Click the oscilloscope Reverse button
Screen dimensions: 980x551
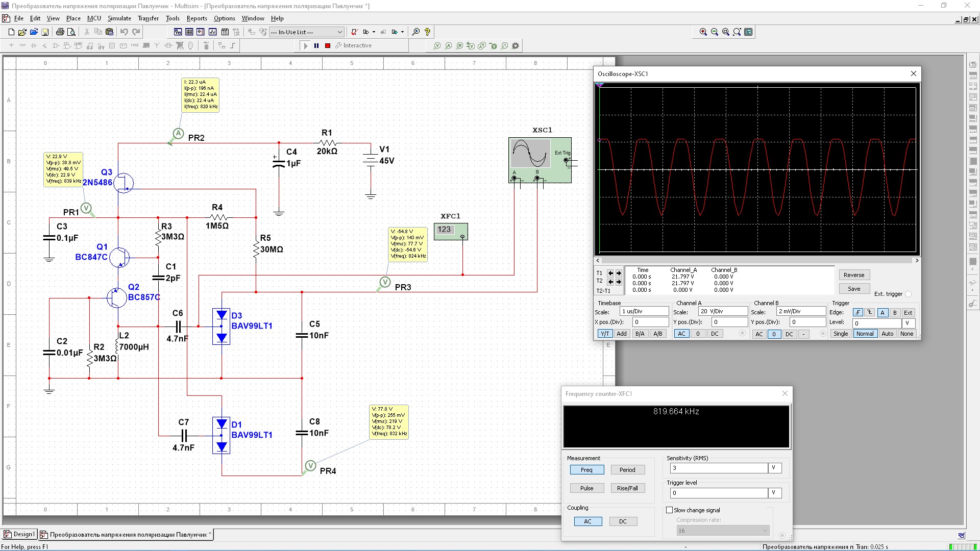pos(854,275)
